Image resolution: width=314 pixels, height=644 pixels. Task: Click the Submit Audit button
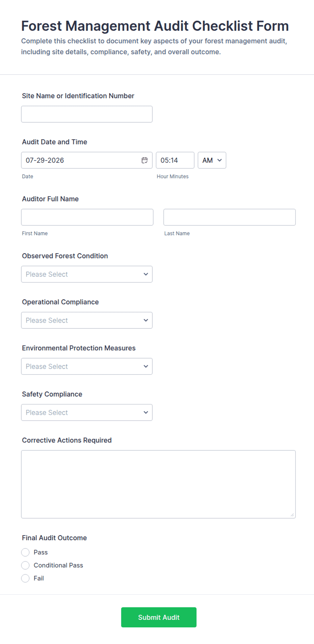[x=159, y=617]
